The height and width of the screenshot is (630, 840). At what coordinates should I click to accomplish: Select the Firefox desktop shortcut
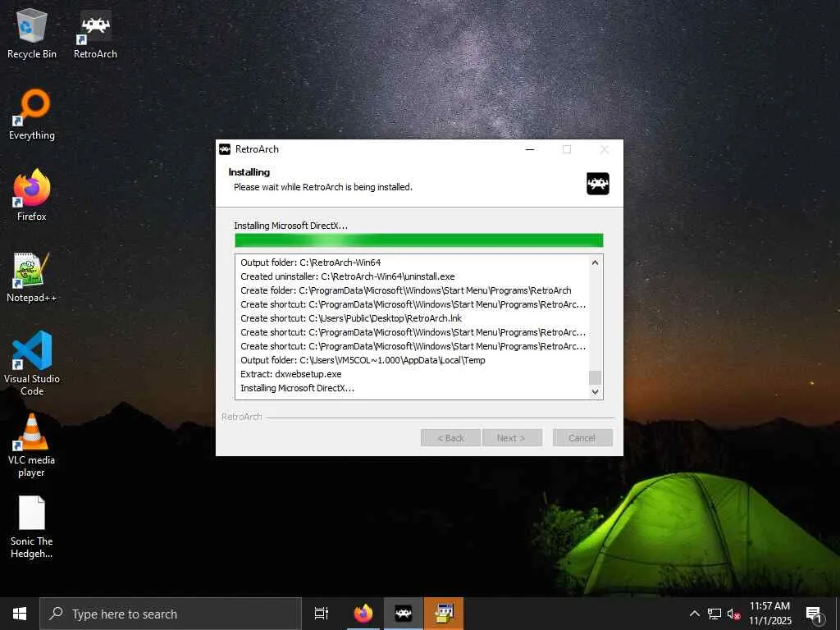point(32,195)
